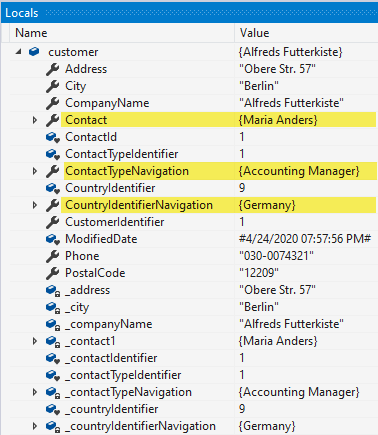Expand the ContactTypeNavigation property

pyautogui.click(x=35, y=171)
